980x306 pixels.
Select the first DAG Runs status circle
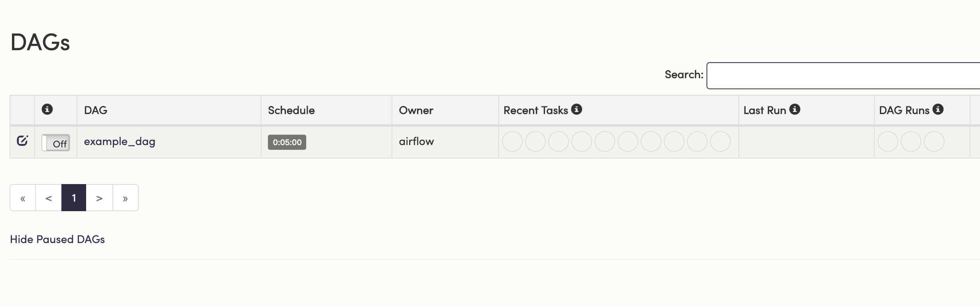[888, 141]
